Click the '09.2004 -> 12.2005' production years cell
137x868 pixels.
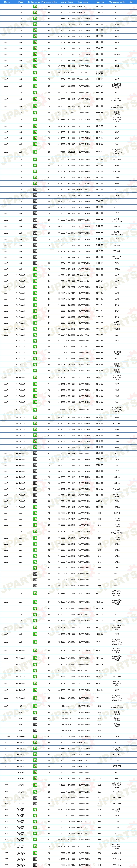click(x=66, y=73)
